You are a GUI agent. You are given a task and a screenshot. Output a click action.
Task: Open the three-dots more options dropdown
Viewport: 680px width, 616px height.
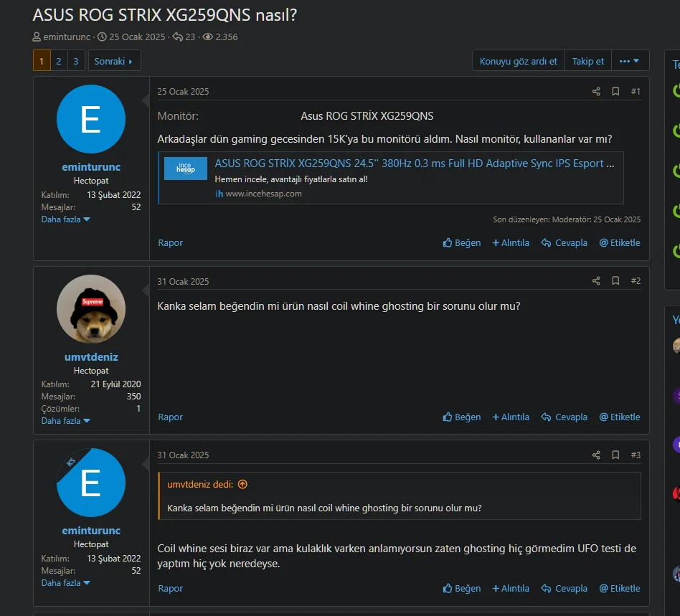[x=630, y=61]
